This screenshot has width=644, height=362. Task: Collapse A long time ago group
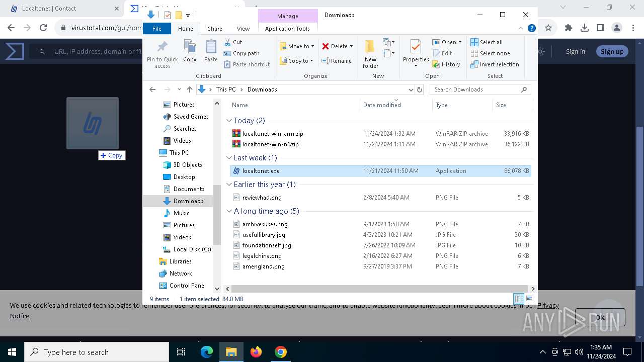point(229,211)
